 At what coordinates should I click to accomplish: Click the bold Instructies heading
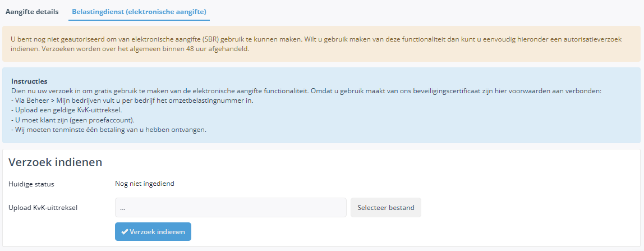pos(29,81)
